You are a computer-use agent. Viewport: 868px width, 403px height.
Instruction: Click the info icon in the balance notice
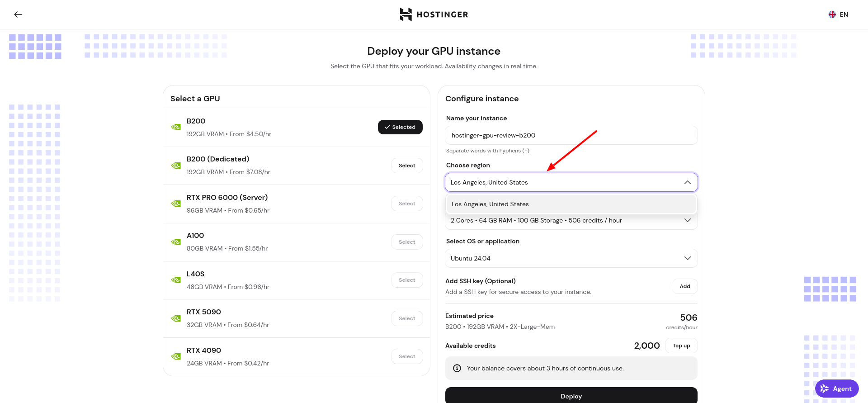coord(457,368)
